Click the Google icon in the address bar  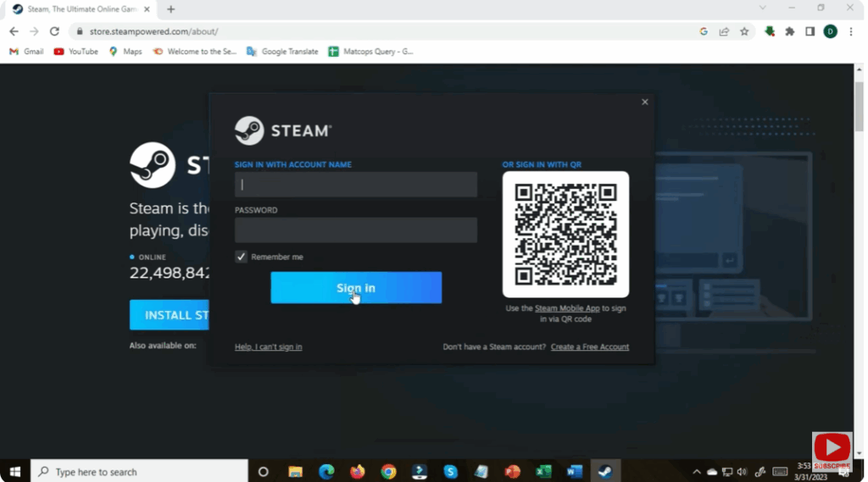(x=704, y=31)
